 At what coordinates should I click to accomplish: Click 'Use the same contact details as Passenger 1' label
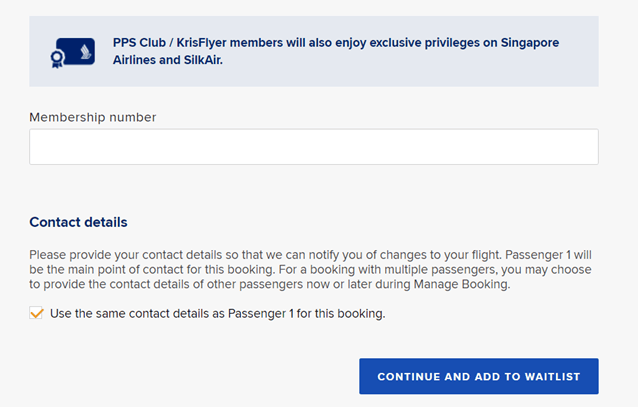pyautogui.click(x=217, y=313)
